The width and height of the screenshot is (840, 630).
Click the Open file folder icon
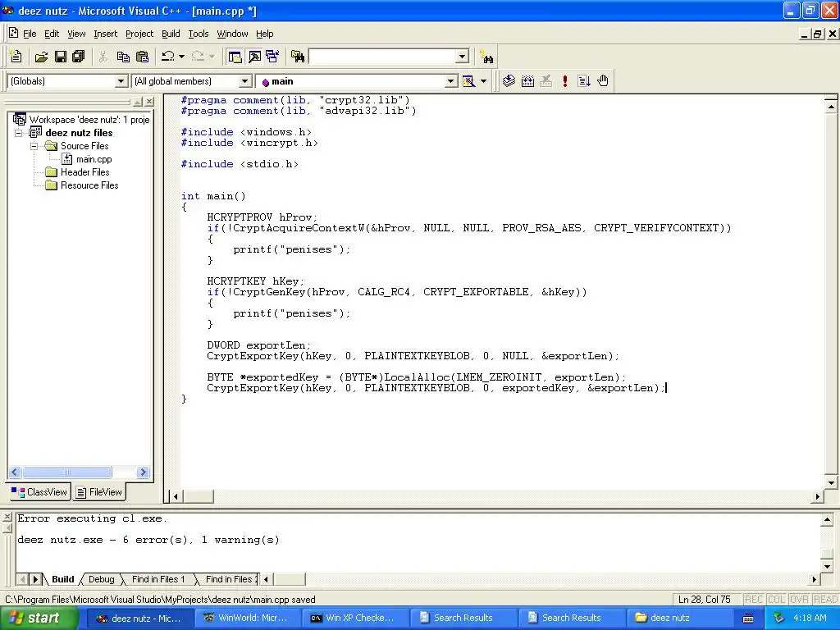[41, 57]
